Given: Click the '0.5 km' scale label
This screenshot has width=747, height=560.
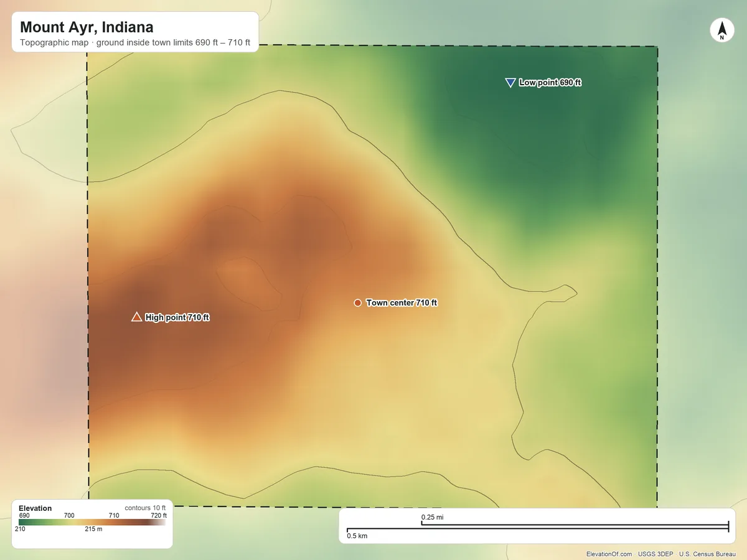Looking at the screenshot, I should tap(357, 536).
